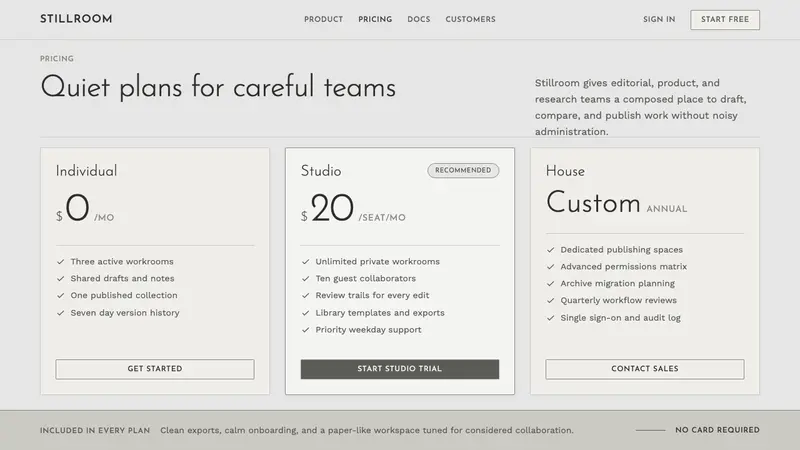Click the 'Seven day version history' text
The width and height of the screenshot is (800, 450).
point(125,313)
